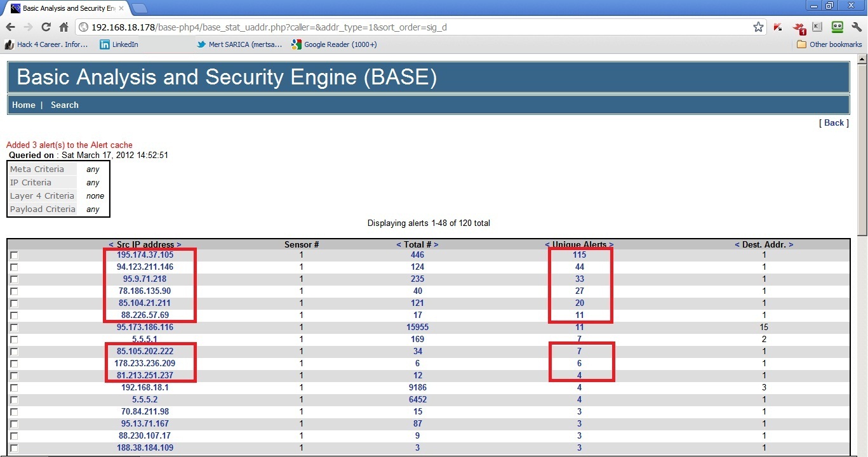
Task: Open the green robot extension icon
Action: point(837,27)
